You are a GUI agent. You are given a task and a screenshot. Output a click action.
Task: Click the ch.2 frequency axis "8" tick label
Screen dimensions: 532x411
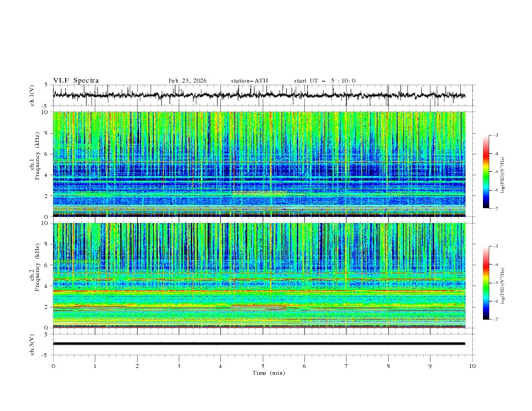(x=47, y=244)
